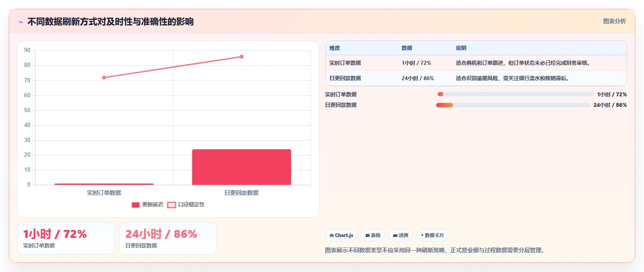Screen dimensions: 644x272
Task: Click the 日更回款数据 progress label
Action: [x=341, y=105]
